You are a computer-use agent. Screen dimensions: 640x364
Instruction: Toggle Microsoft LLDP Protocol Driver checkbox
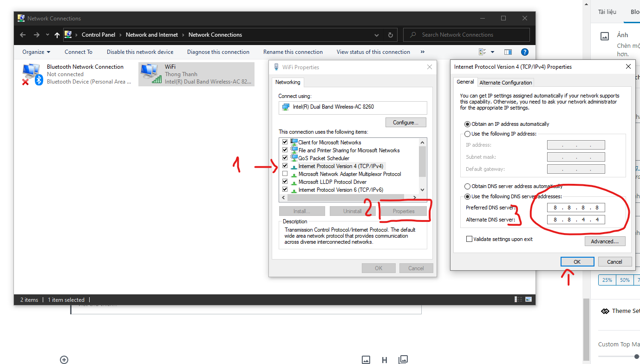pos(285,182)
